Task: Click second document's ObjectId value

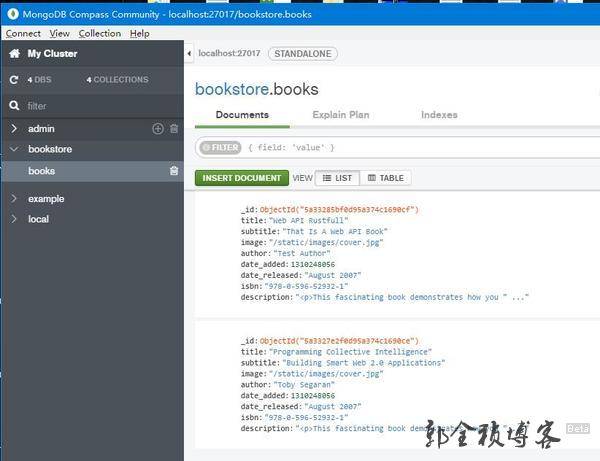Action: coord(339,340)
